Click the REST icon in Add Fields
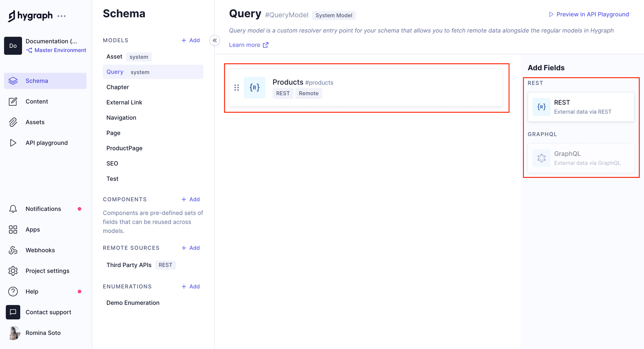This screenshot has height=349, width=644. click(x=542, y=107)
